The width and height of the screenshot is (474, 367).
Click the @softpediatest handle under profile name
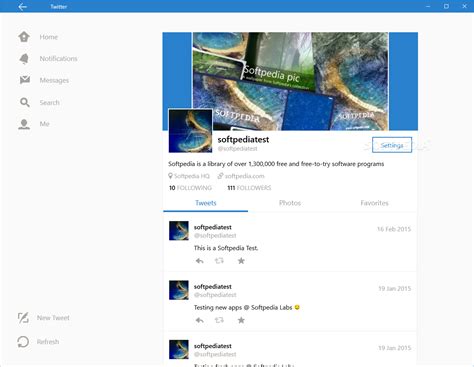tap(237, 149)
